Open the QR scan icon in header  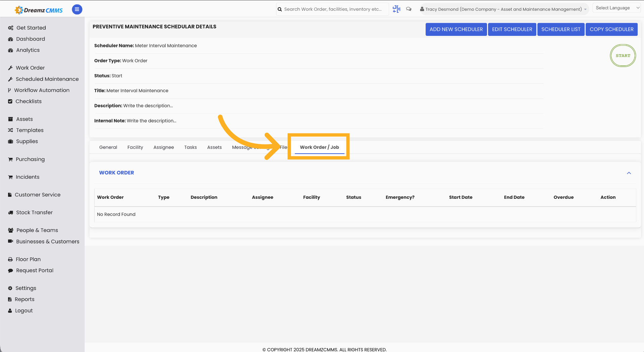click(x=396, y=9)
